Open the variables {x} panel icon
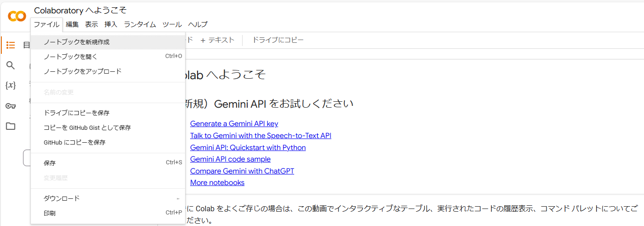644x226 pixels. pyautogui.click(x=11, y=86)
